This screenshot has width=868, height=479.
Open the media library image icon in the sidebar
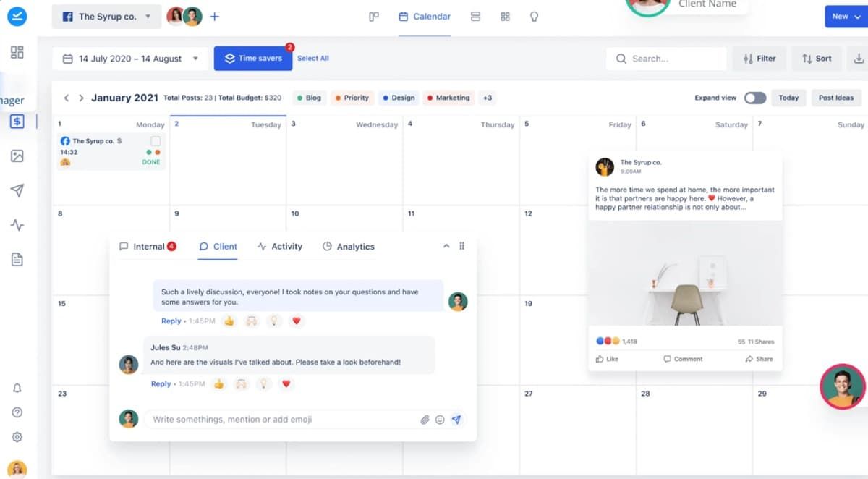coord(17,156)
